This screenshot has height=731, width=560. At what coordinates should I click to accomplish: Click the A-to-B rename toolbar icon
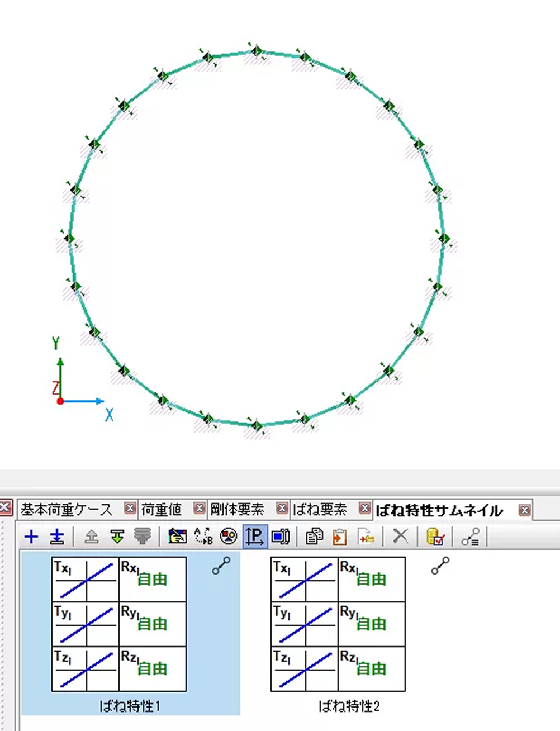tap(203, 537)
